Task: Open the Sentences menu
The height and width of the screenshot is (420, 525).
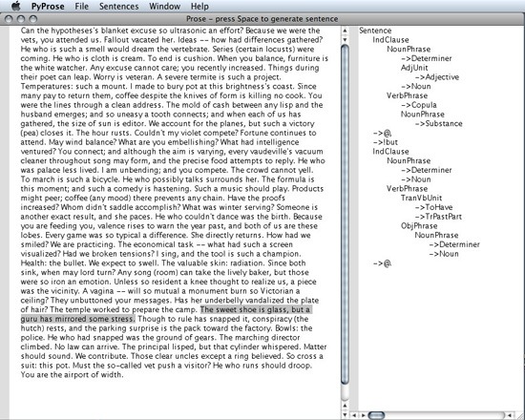Action: (119, 6)
